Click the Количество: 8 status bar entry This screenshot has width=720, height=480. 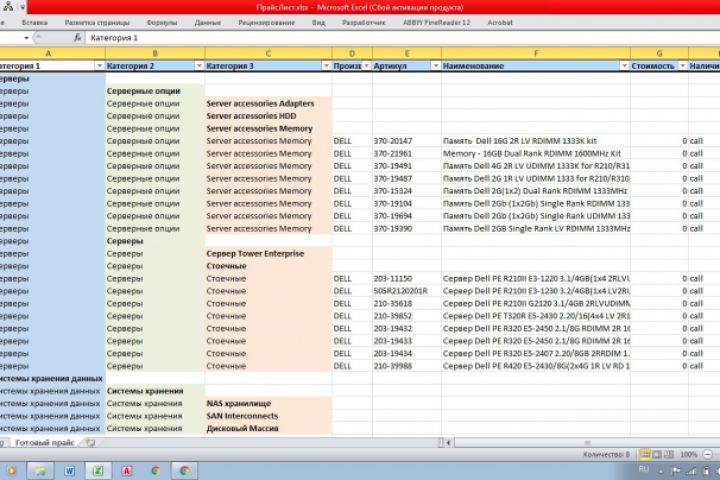[x=606, y=455]
